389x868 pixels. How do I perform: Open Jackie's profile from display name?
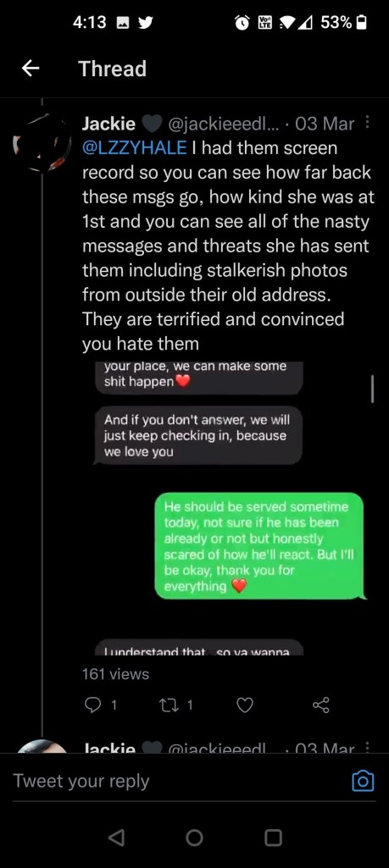click(108, 124)
